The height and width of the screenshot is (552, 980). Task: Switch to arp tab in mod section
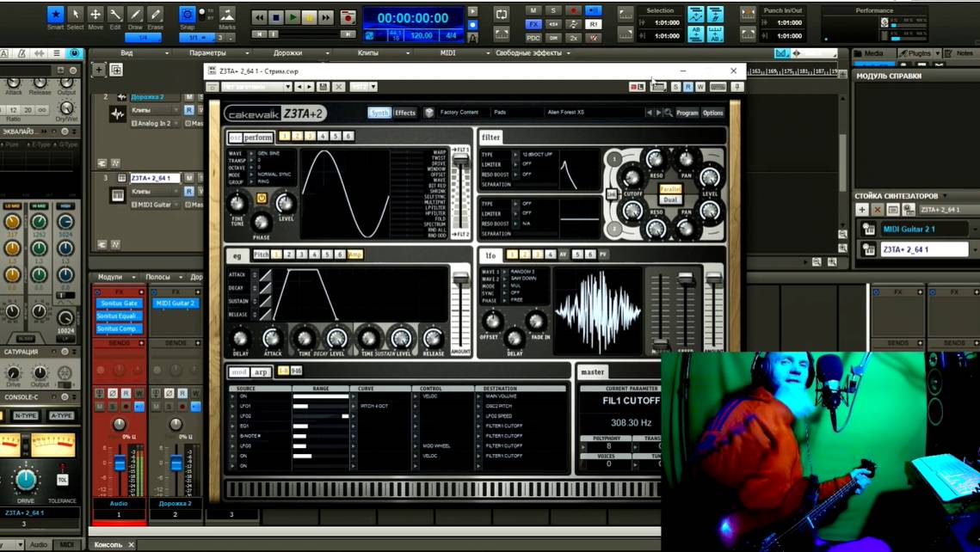(262, 371)
